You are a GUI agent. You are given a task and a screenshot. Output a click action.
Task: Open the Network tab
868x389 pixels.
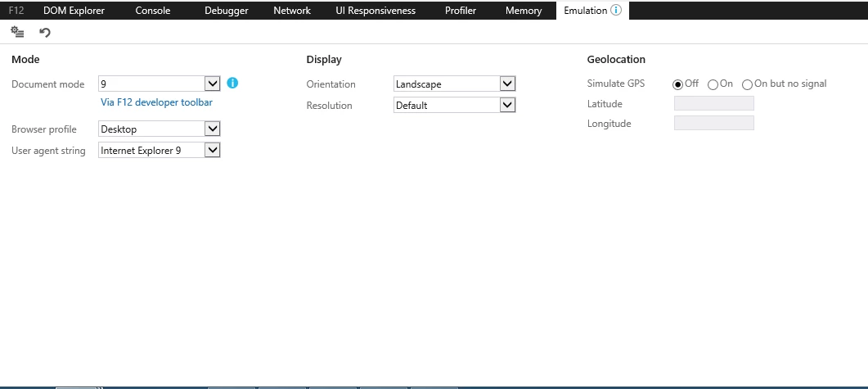click(292, 11)
